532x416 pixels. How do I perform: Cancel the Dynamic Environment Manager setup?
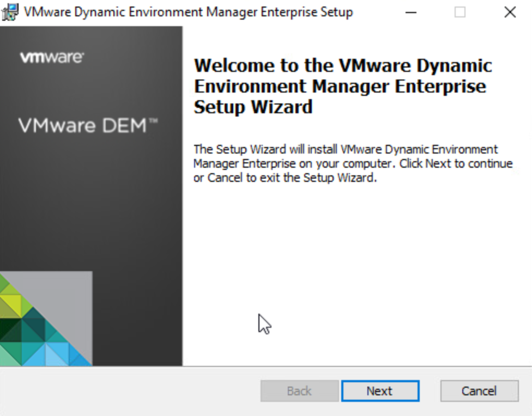click(x=479, y=391)
